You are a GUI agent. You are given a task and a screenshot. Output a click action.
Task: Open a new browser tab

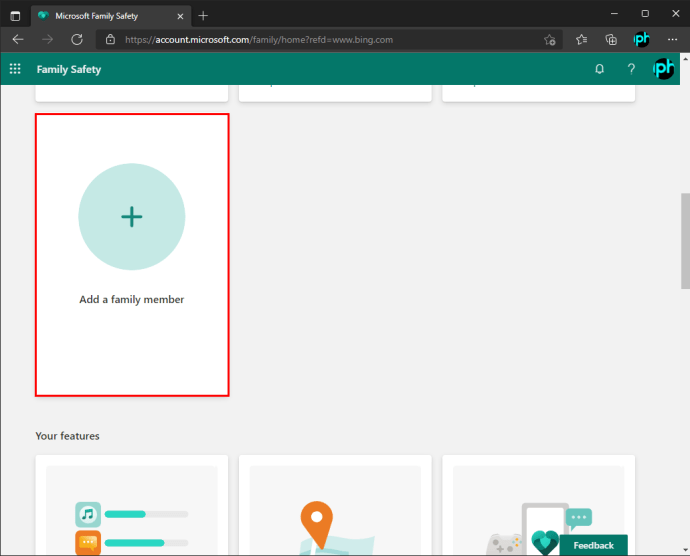[203, 16]
